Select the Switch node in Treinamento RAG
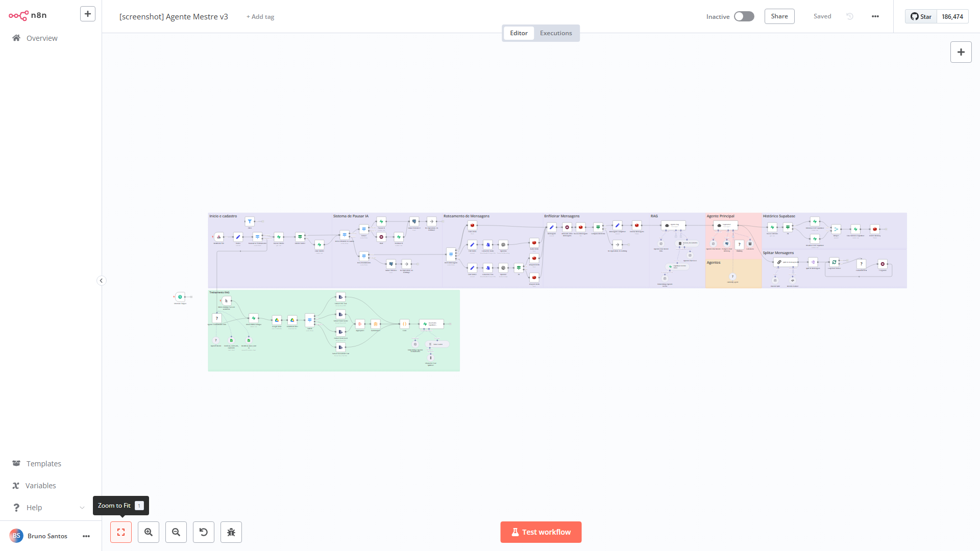980x551 pixels. pyautogui.click(x=310, y=320)
